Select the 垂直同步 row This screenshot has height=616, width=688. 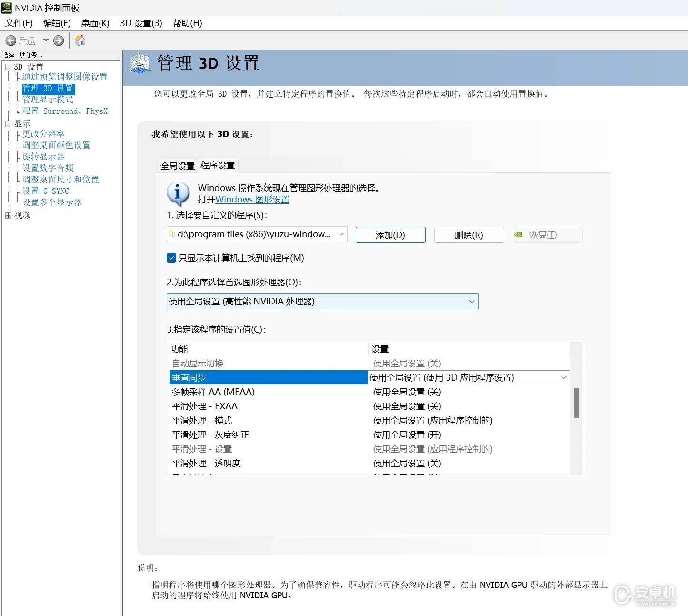click(269, 377)
